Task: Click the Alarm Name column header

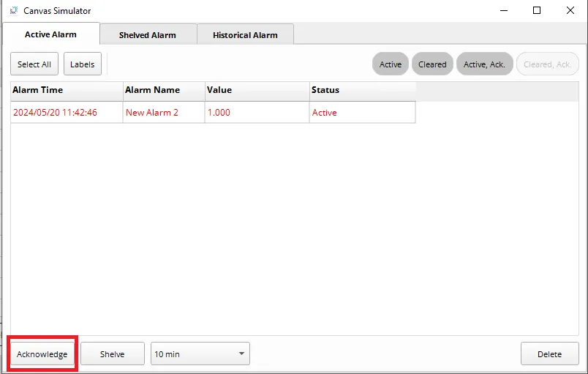Action: (x=163, y=90)
